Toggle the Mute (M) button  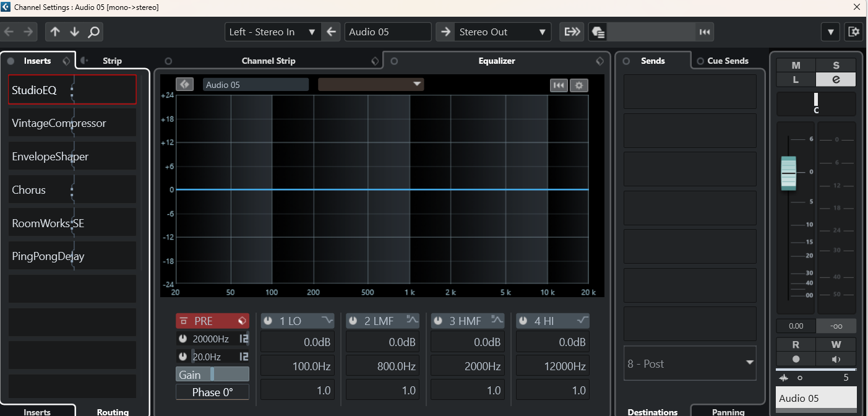click(796, 66)
